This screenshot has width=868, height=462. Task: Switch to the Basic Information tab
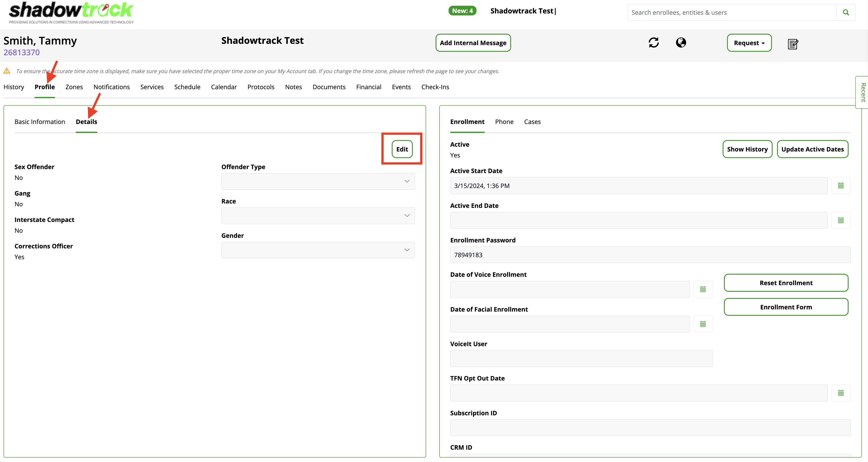(x=40, y=122)
